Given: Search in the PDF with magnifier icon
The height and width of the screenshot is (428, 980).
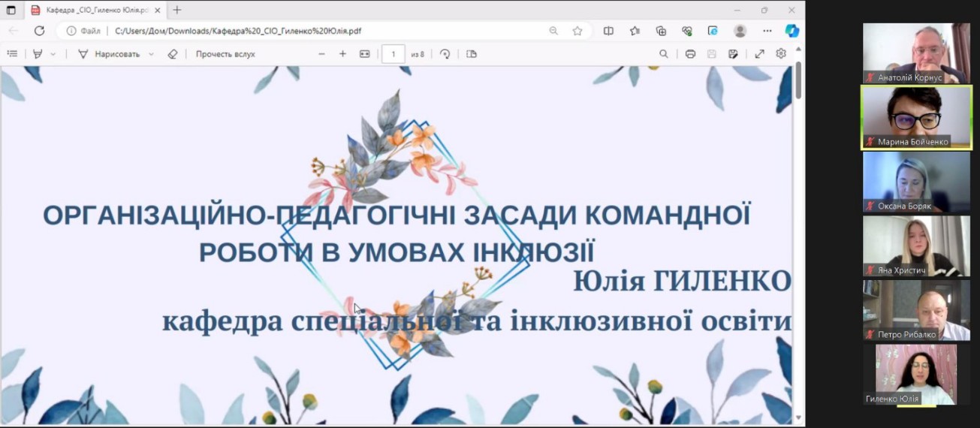Looking at the screenshot, I should pyautogui.click(x=664, y=54).
